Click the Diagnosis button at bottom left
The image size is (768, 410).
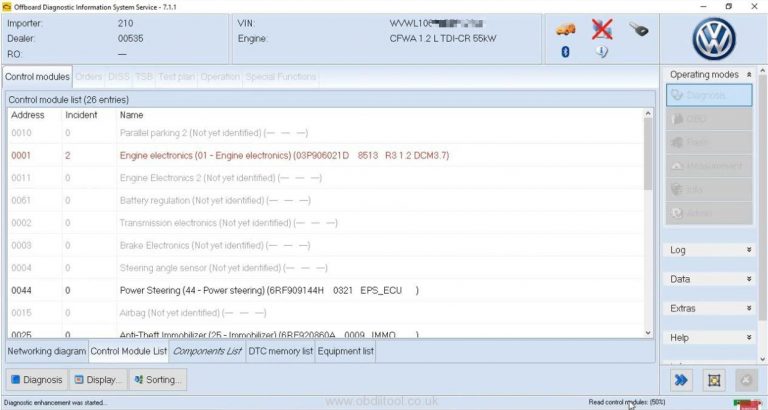(x=36, y=380)
